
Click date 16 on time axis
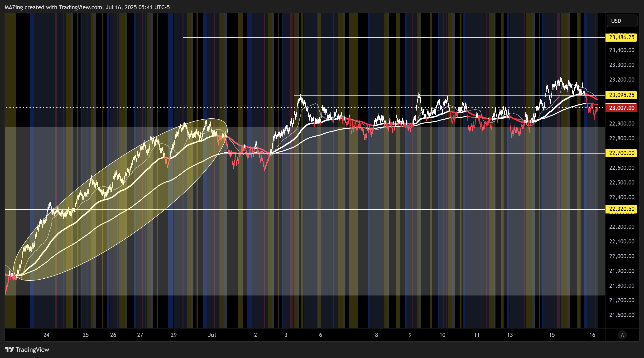click(592, 335)
